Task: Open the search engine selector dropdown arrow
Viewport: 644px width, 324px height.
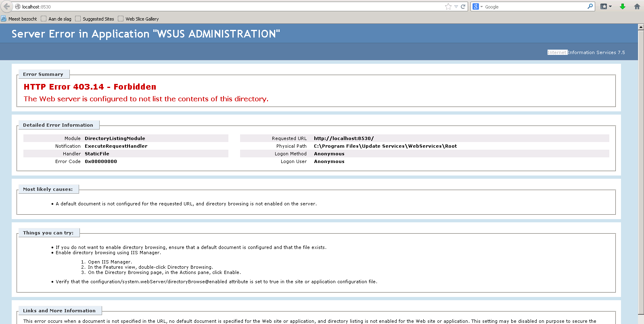Action: click(x=481, y=7)
